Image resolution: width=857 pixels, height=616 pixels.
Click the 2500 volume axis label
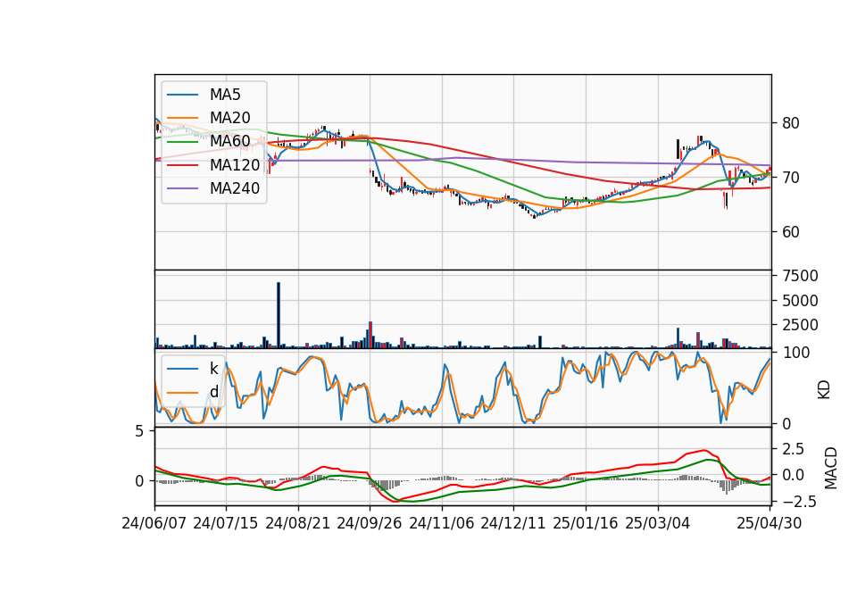[x=798, y=325]
